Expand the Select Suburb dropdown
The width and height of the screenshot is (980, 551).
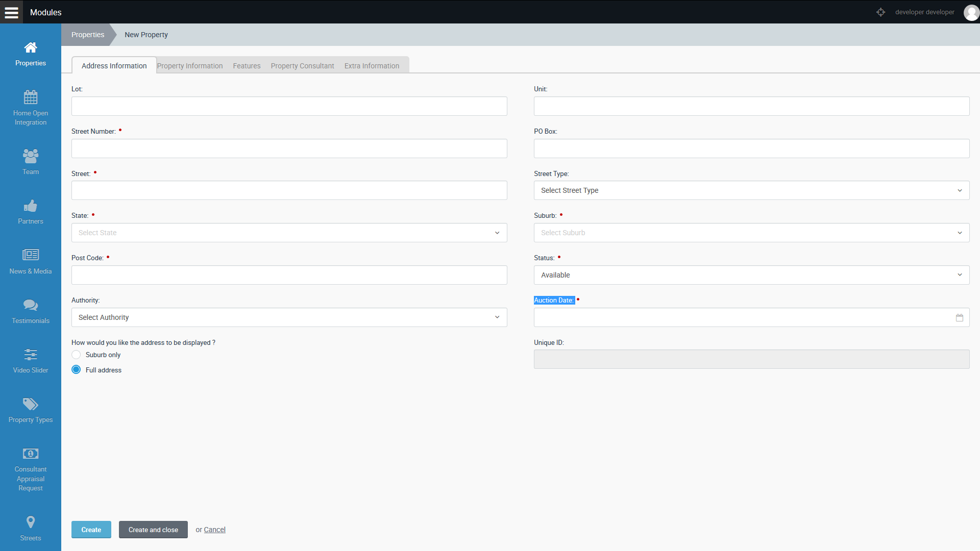(751, 233)
